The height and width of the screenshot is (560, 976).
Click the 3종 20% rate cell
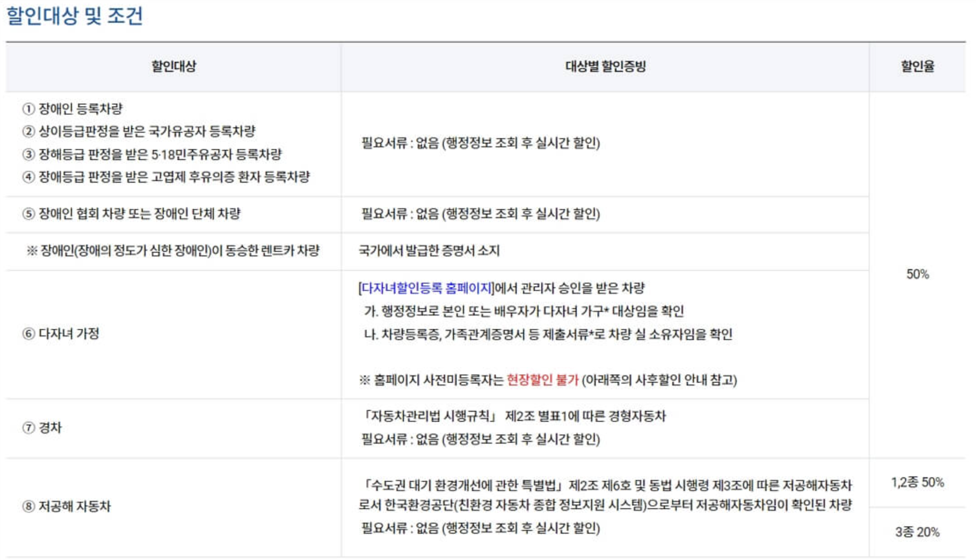click(917, 532)
